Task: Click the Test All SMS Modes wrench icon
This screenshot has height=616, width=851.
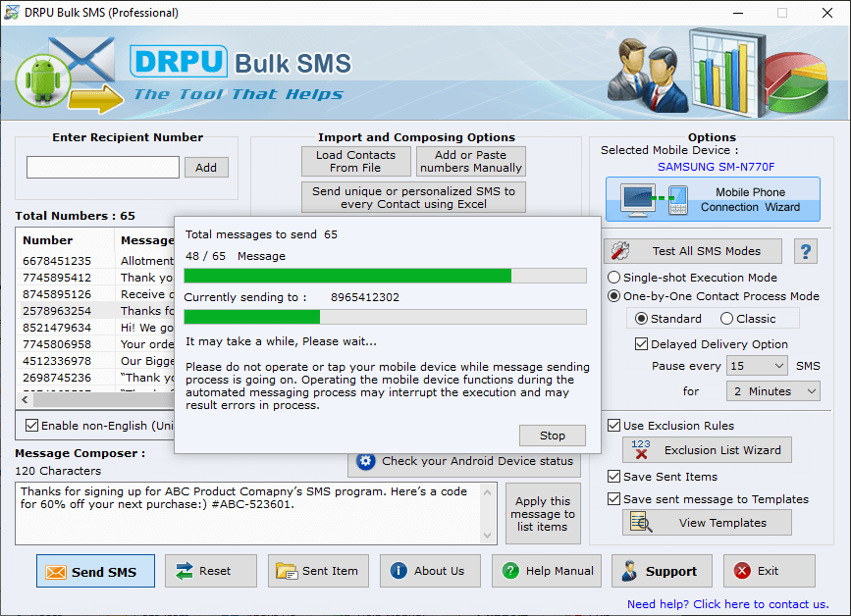Action: point(619,250)
